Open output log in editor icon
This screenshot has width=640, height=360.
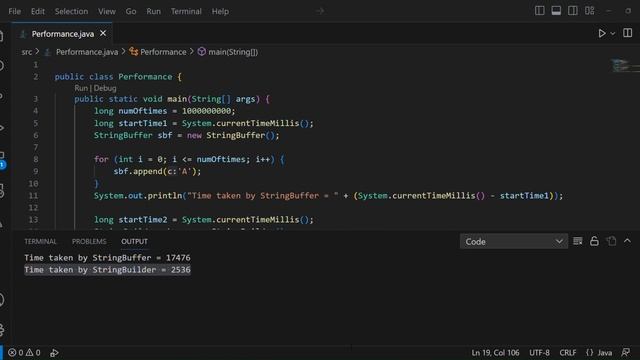[x=611, y=241]
